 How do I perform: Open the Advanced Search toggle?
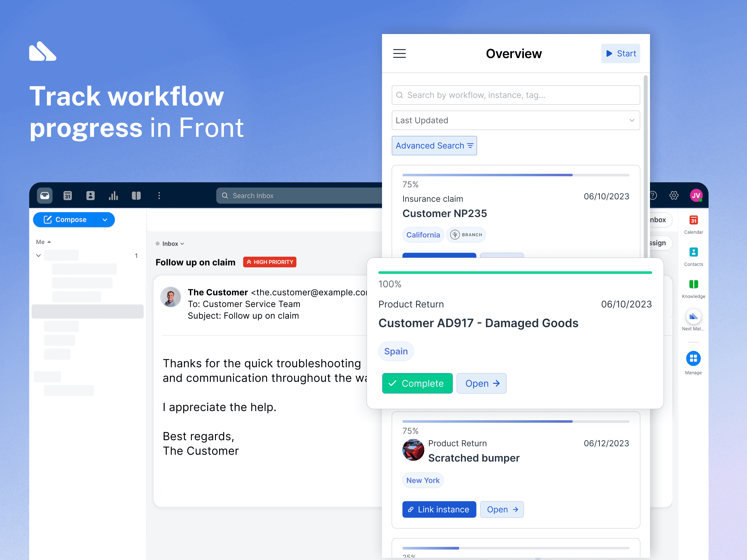tap(435, 145)
